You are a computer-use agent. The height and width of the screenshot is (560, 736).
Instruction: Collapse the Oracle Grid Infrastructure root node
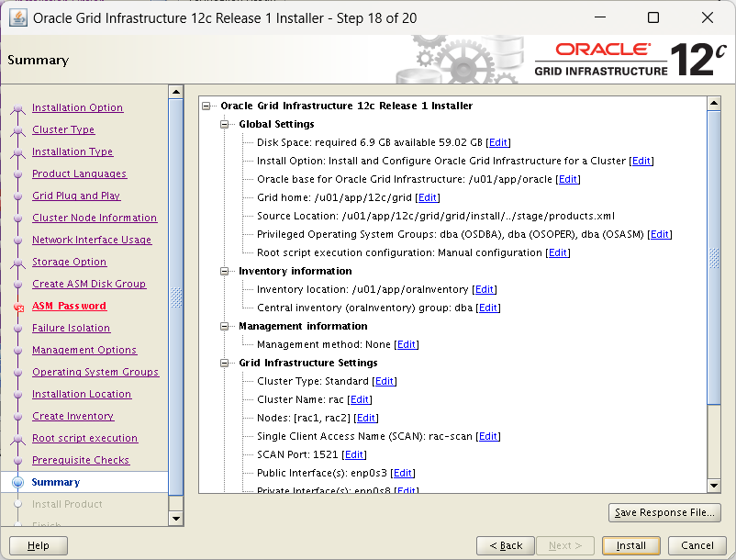(x=206, y=106)
